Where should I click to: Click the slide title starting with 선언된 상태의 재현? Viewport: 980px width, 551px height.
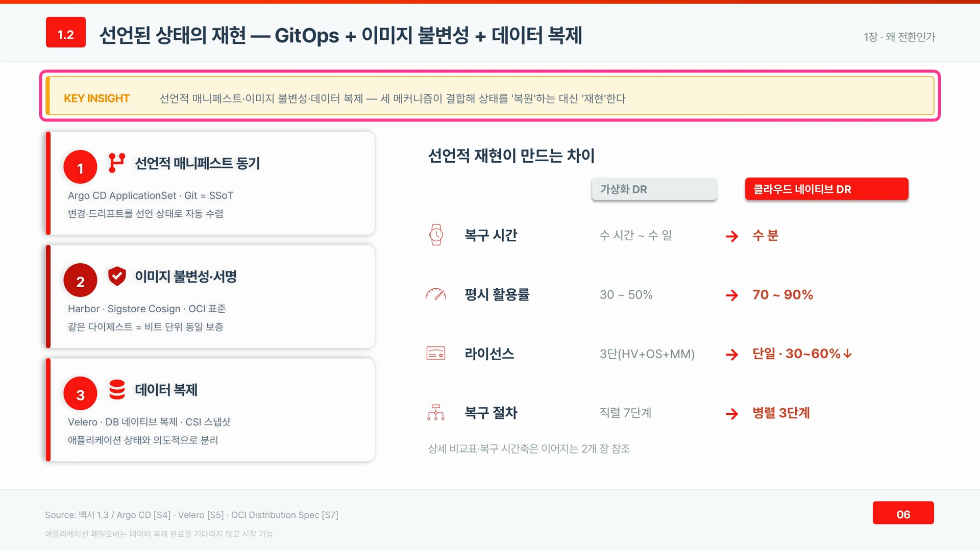click(x=340, y=35)
